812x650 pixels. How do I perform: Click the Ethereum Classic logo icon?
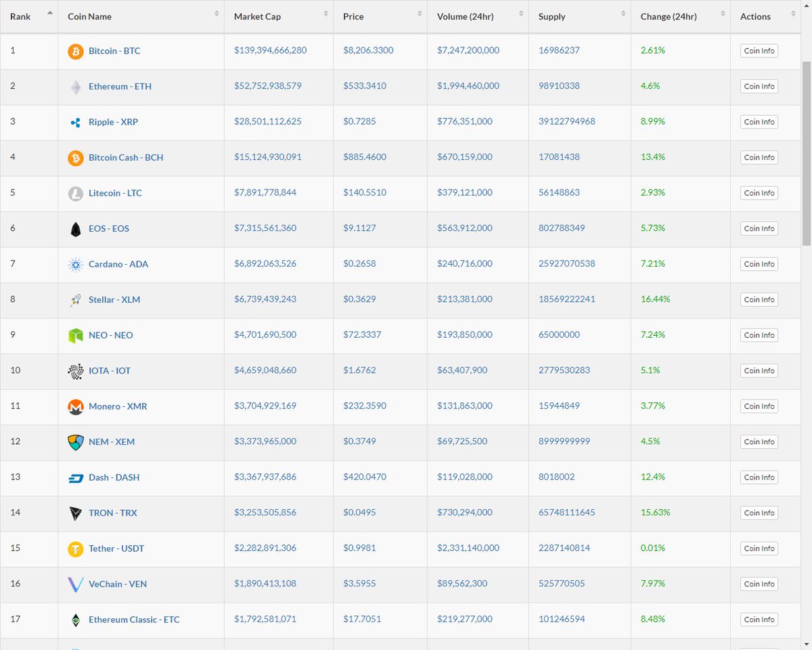coord(76,620)
